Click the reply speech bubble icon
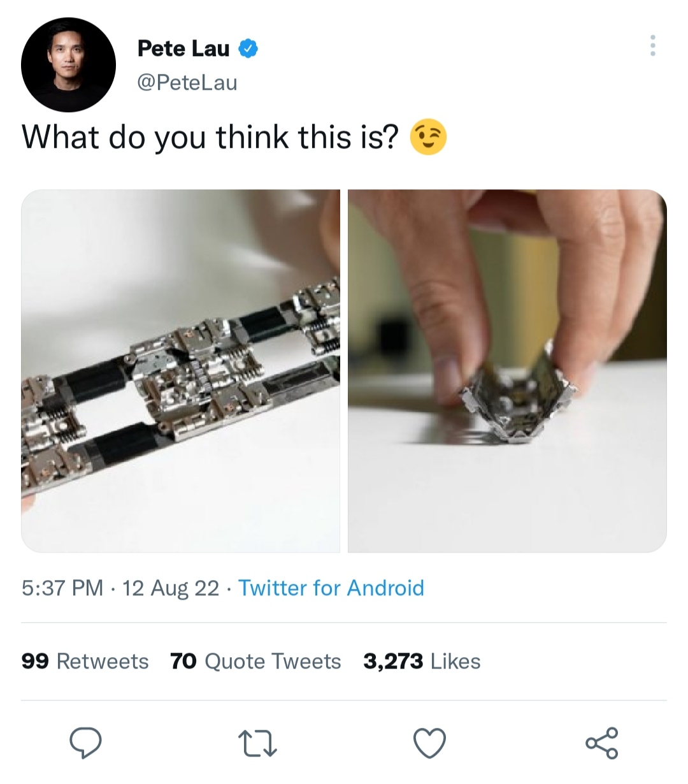Viewport: 688px width, 784px height. click(x=85, y=743)
